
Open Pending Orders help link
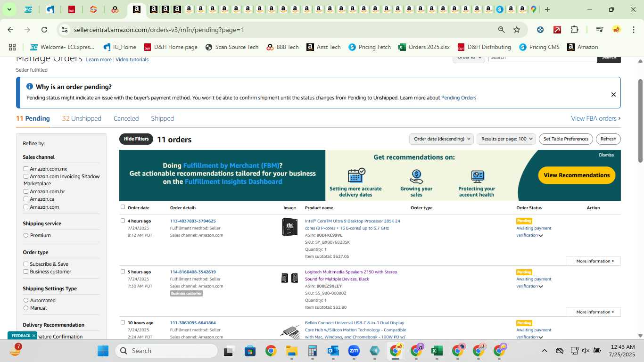coord(459,98)
